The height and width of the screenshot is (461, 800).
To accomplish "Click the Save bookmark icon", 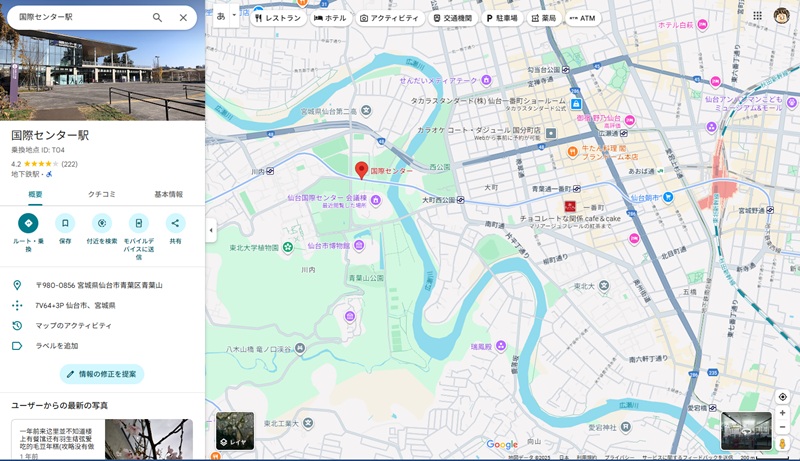I will [65, 223].
